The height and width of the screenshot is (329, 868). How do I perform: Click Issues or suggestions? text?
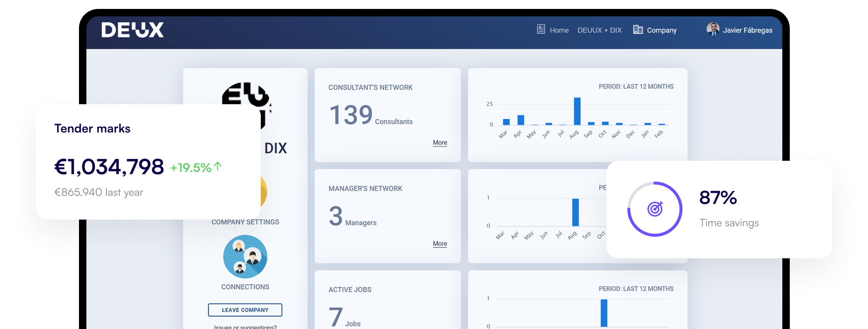(x=245, y=327)
